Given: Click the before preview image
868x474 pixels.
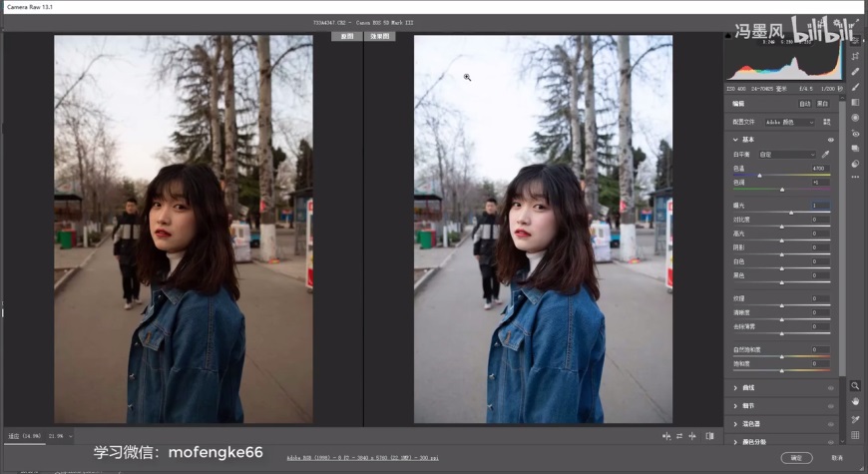Looking at the screenshot, I should 184,230.
